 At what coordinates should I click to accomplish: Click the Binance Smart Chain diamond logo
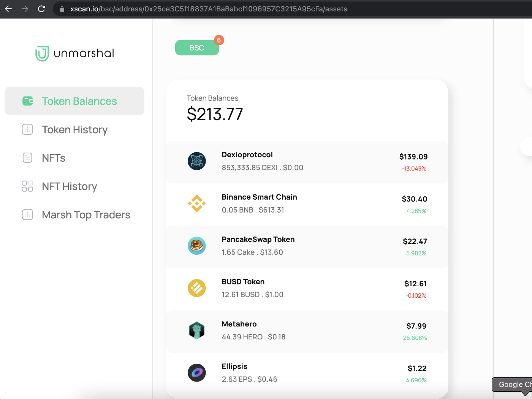pos(196,203)
